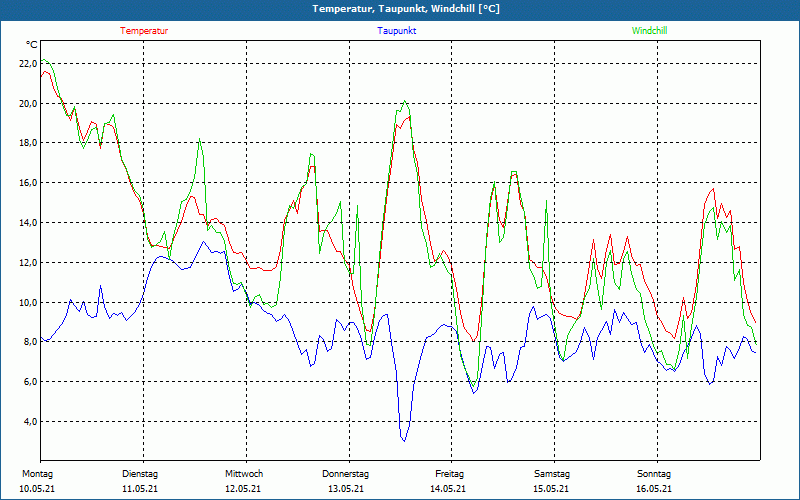Click the 4,0 axis value
The height and width of the screenshot is (500, 800).
point(30,421)
